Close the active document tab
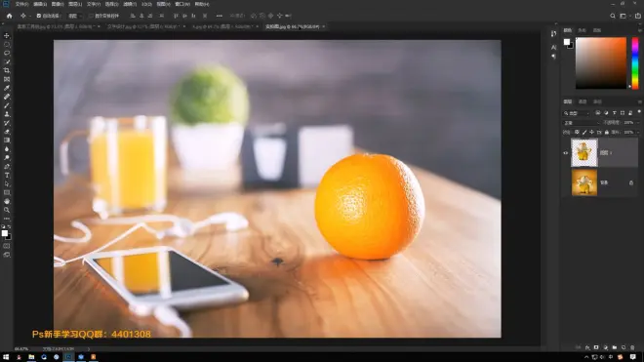 tap(324, 26)
